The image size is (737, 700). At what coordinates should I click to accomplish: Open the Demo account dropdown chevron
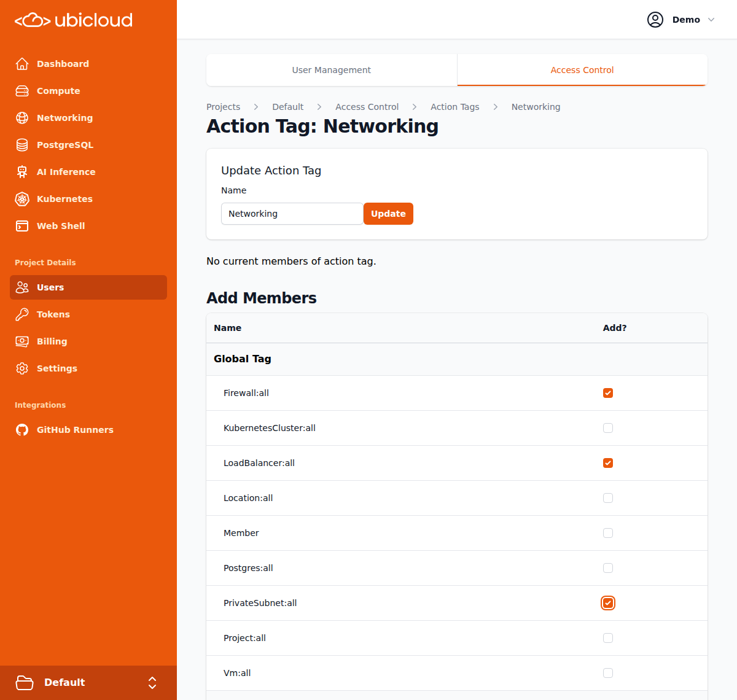(711, 20)
